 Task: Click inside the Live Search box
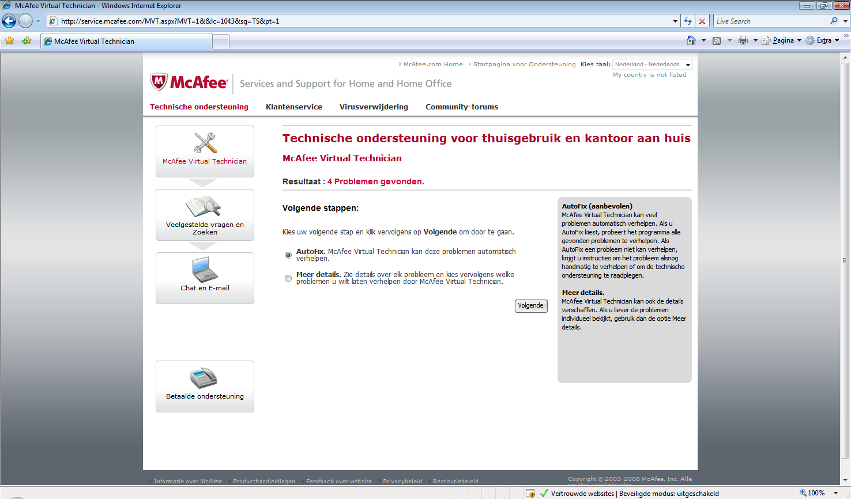[x=771, y=21]
